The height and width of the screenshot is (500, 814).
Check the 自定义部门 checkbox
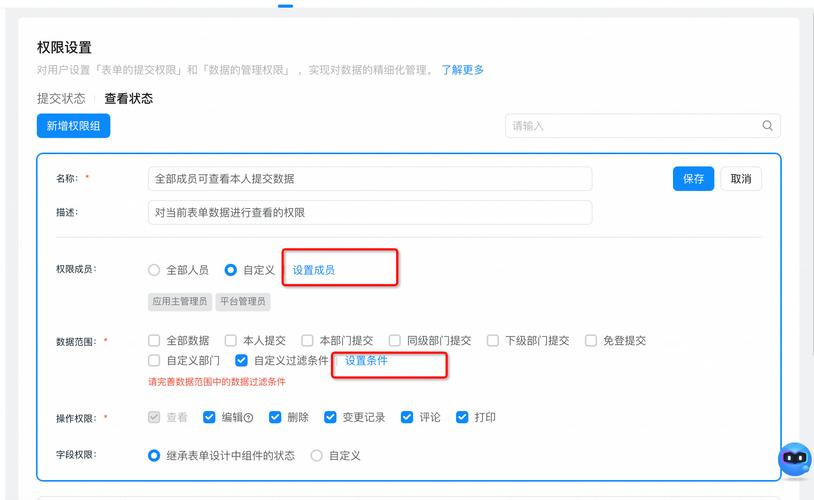tap(154, 360)
